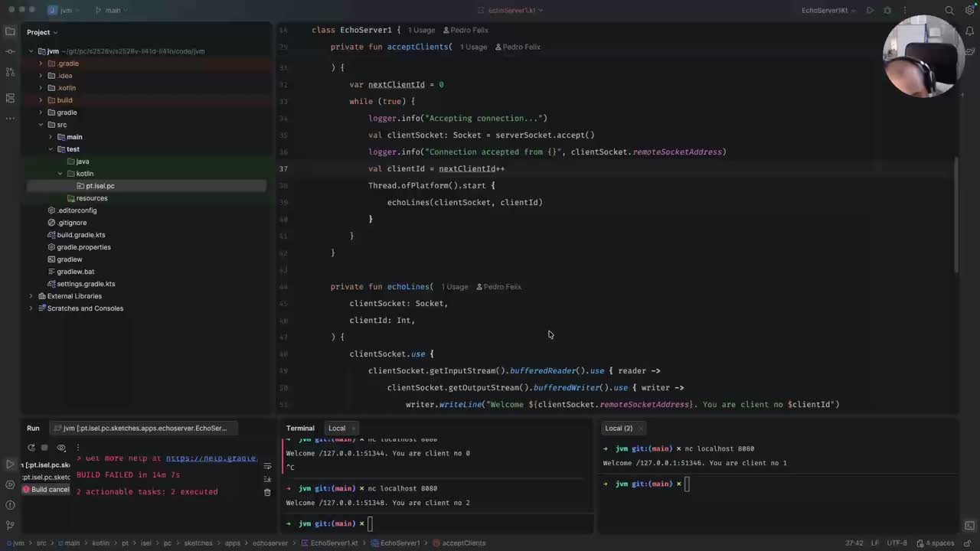Open Search Everywhere magnifier icon
Image resolution: width=980 pixels, height=551 pixels.
(x=949, y=11)
